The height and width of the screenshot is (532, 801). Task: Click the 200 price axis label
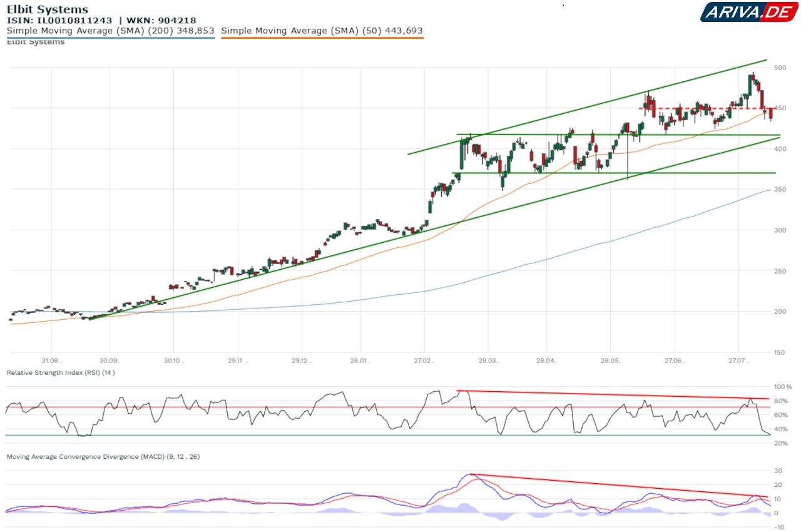[780, 312]
